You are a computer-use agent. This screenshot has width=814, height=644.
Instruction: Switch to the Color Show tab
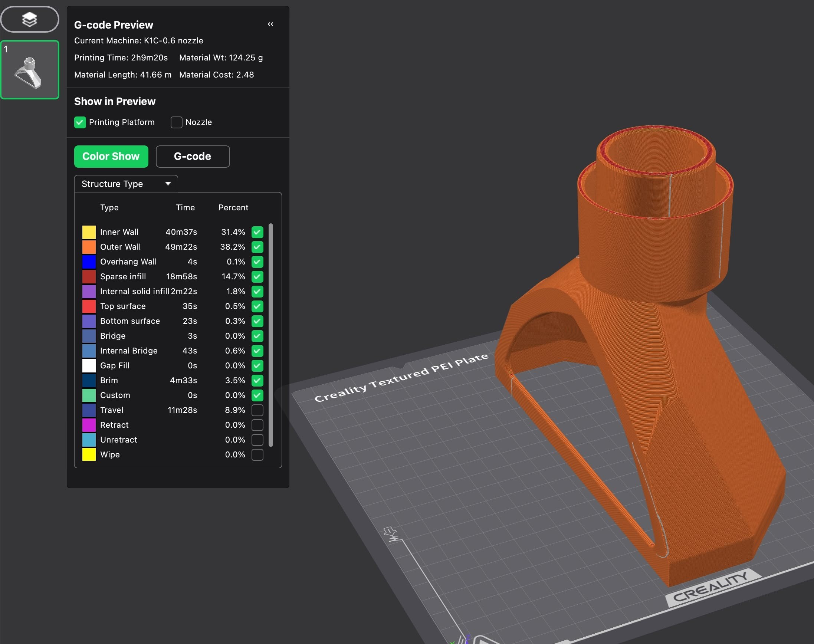pyautogui.click(x=111, y=157)
